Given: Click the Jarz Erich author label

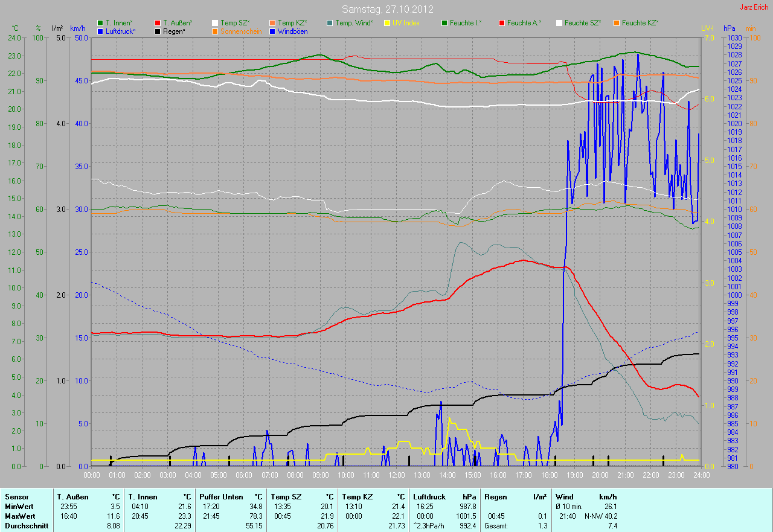Looking at the screenshot, I should click(x=754, y=7).
